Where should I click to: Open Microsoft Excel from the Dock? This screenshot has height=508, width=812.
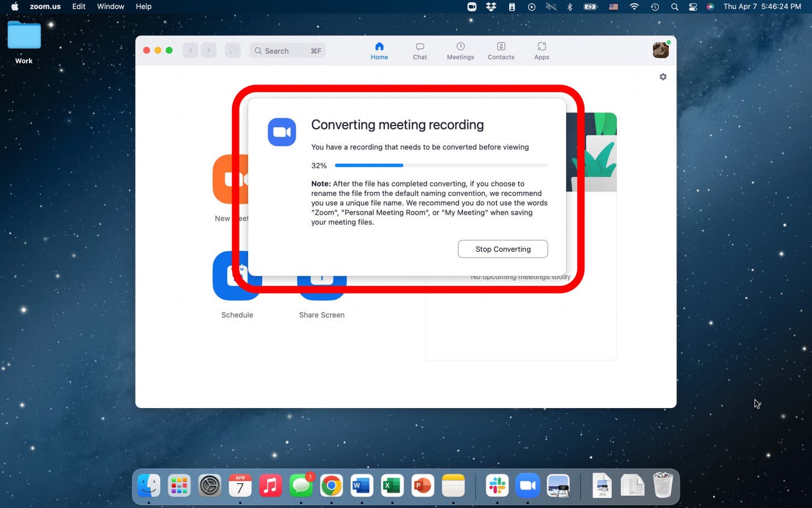click(392, 486)
